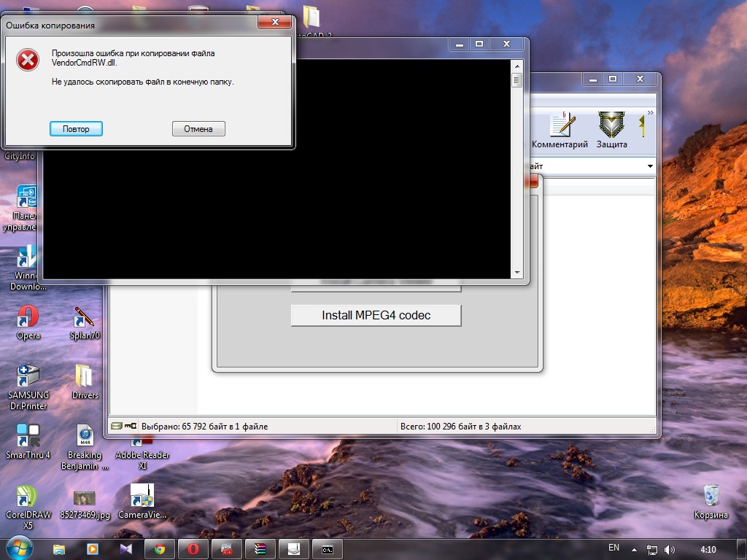Click the Chrome icon in the taskbar
The height and width of the screenshot is (560, 747).
160,549
